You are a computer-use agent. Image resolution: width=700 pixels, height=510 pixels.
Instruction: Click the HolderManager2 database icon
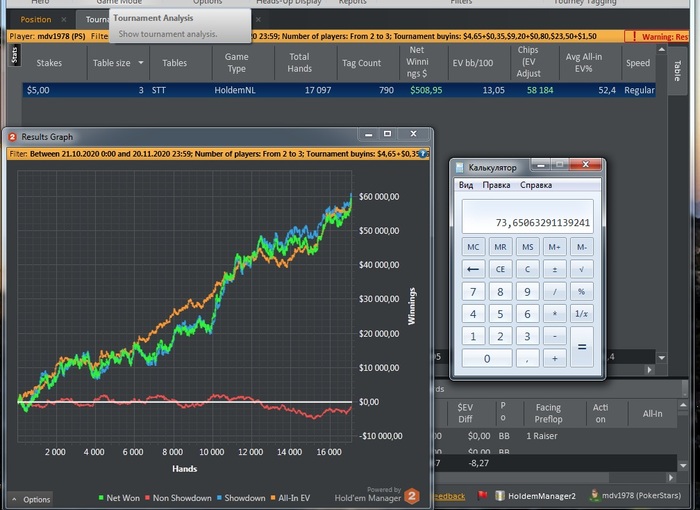pyautogui.click(x=500, y=495)
